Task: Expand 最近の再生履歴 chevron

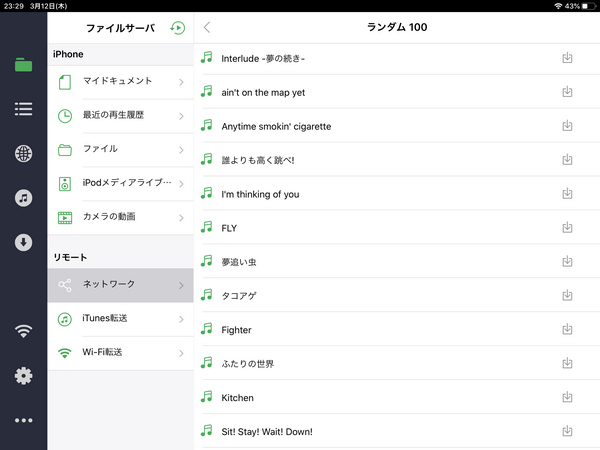Action: point(181,116)
